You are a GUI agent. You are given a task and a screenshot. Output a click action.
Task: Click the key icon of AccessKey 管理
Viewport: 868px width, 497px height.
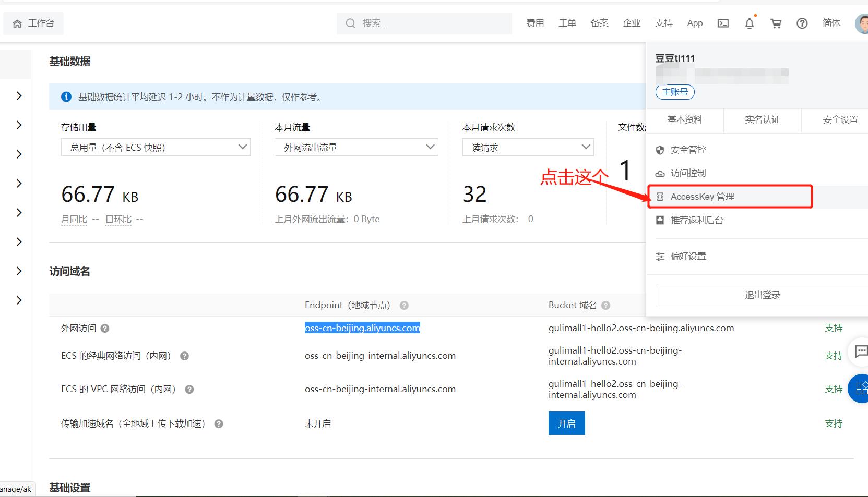click(660, 197)
